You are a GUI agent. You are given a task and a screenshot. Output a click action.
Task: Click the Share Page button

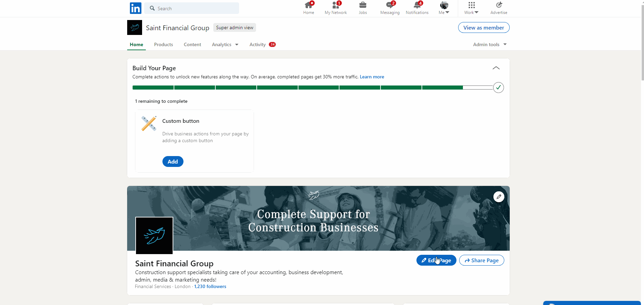coord(482,260)
